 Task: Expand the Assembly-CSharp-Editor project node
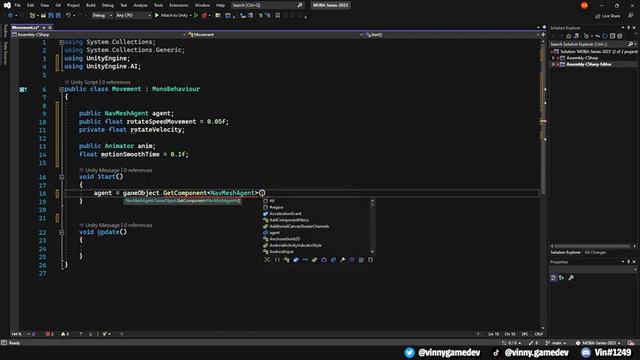click(554, 64)
